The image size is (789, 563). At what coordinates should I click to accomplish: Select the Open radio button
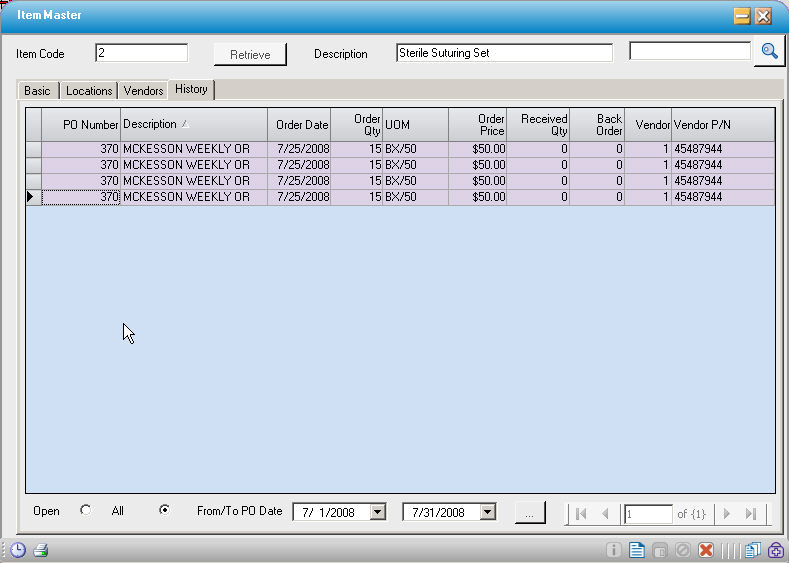click(85, 510)
